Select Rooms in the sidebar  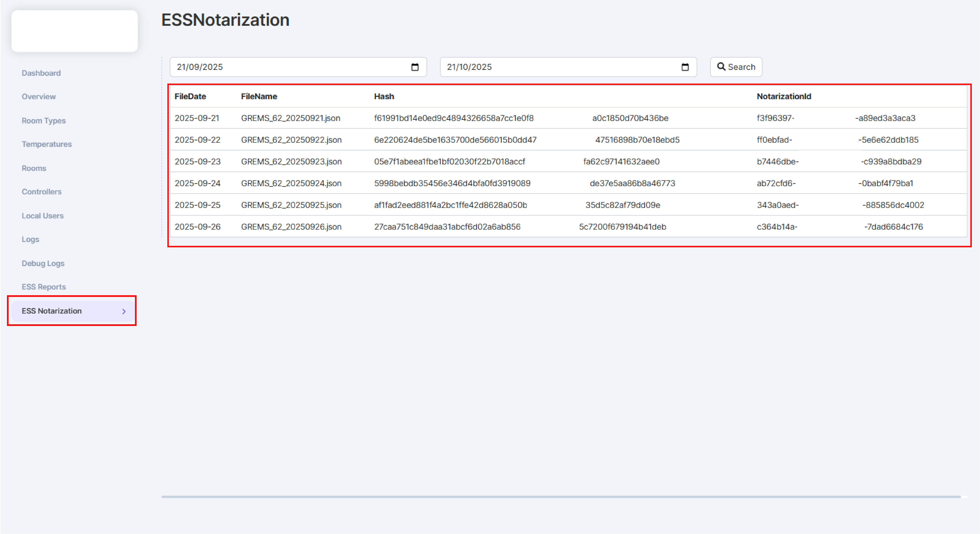coord(34,168)
